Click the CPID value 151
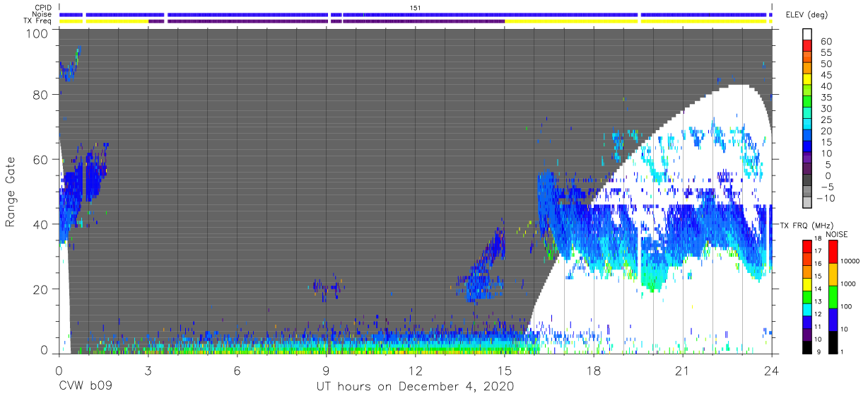 (x=415, y=7)
